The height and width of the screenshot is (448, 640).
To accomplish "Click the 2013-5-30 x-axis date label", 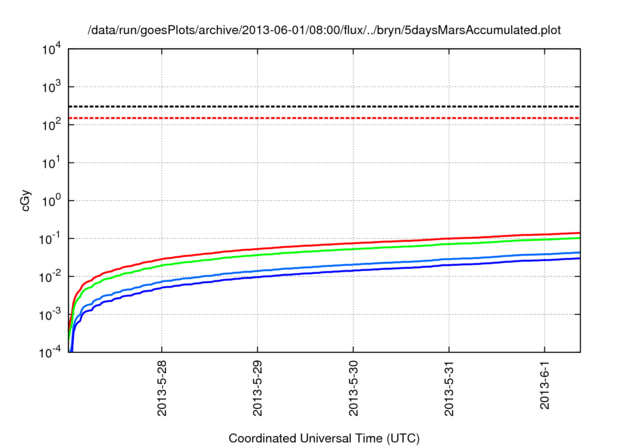I will 354,388.
